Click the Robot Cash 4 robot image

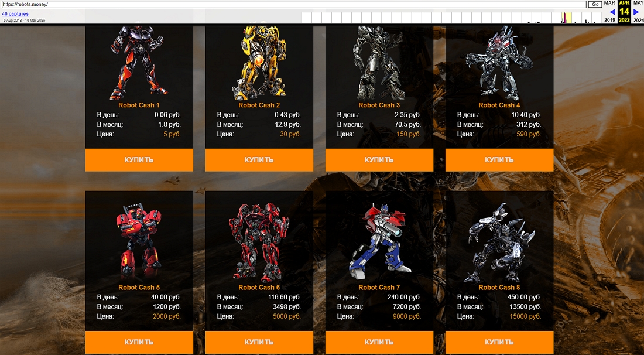499,63
